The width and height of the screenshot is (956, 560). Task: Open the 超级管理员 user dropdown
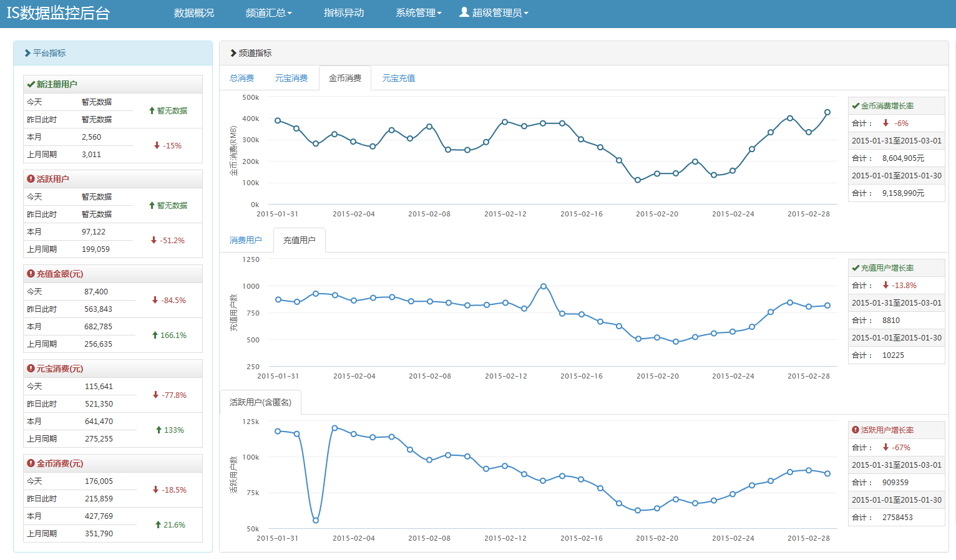[x=494, y=13]
